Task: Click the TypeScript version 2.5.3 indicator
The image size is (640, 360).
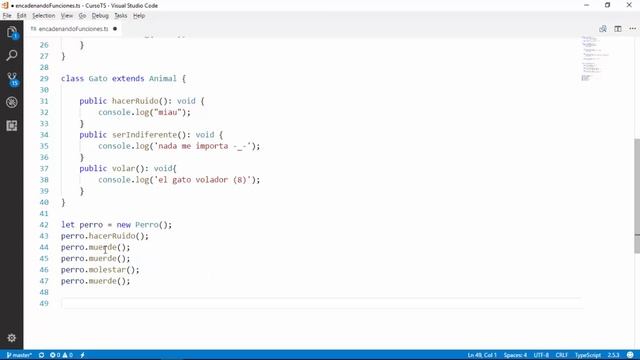Action: (x=613, y=355)
